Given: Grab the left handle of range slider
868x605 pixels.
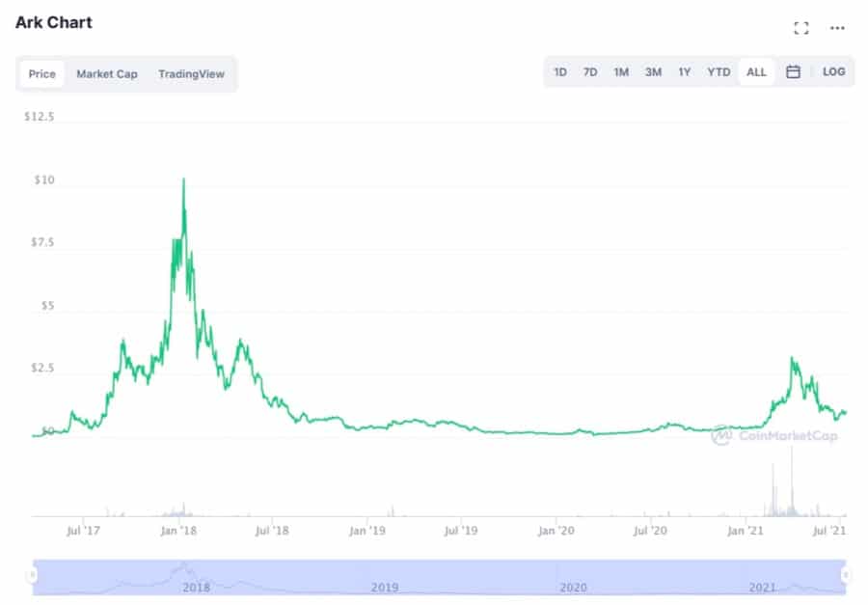Looking at the screenshot, I should (33, 575).
